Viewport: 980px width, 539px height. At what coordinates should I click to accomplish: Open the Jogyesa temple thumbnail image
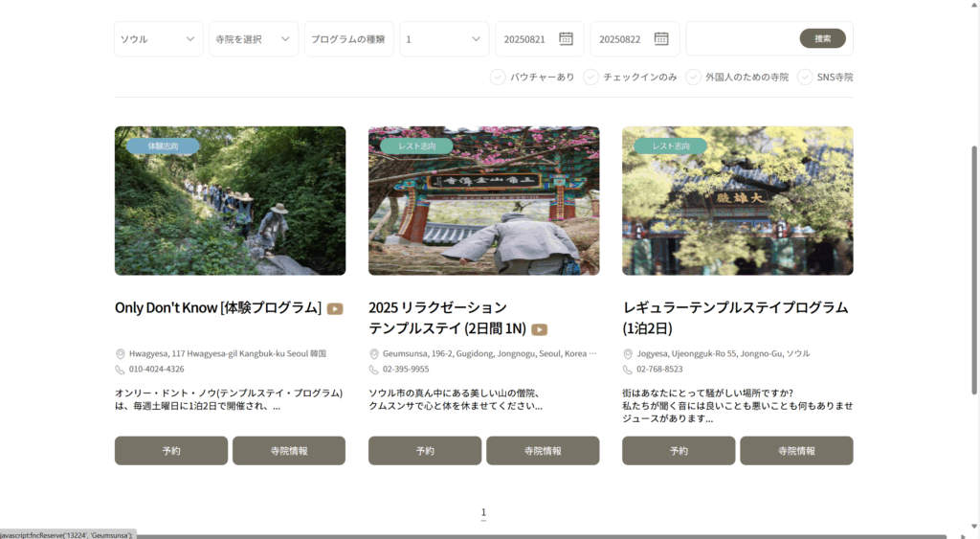[x=737, y=201]
